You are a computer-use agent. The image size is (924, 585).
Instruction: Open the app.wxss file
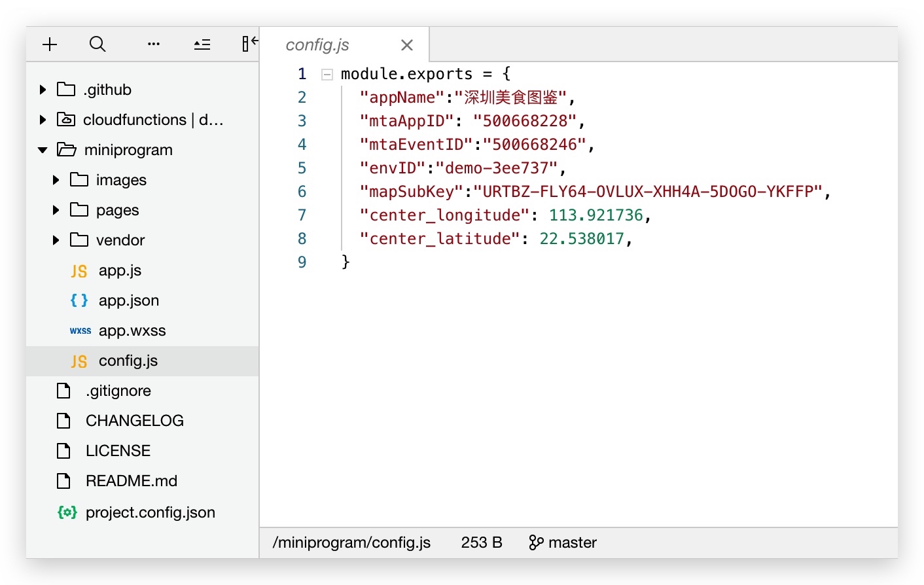tap(132, 330)
